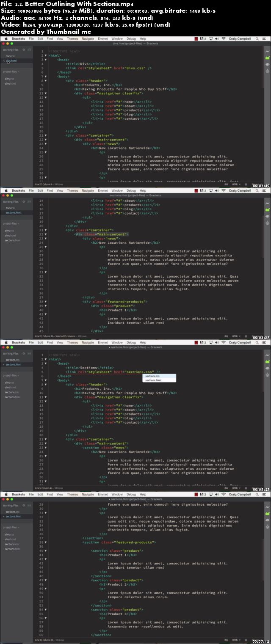
Task: Select sections.css in the 07:12 frame's working files
Action: tap(13, 512)
